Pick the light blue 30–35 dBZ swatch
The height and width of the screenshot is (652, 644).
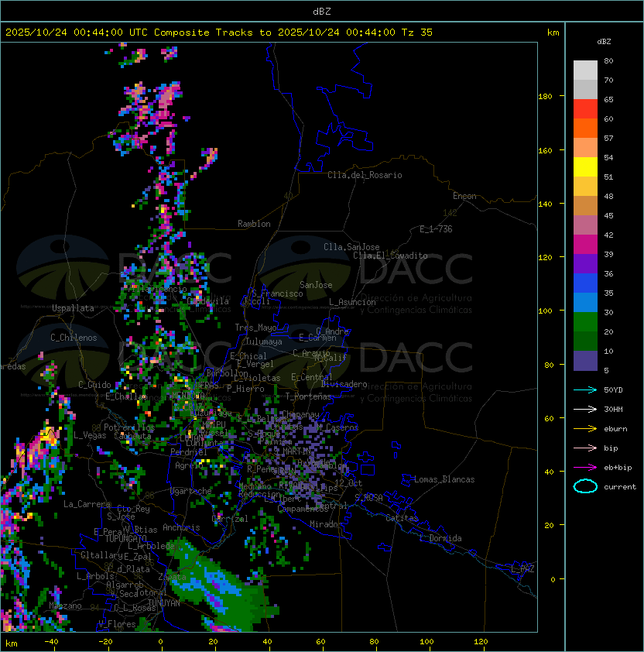click(x=585, y=302)
